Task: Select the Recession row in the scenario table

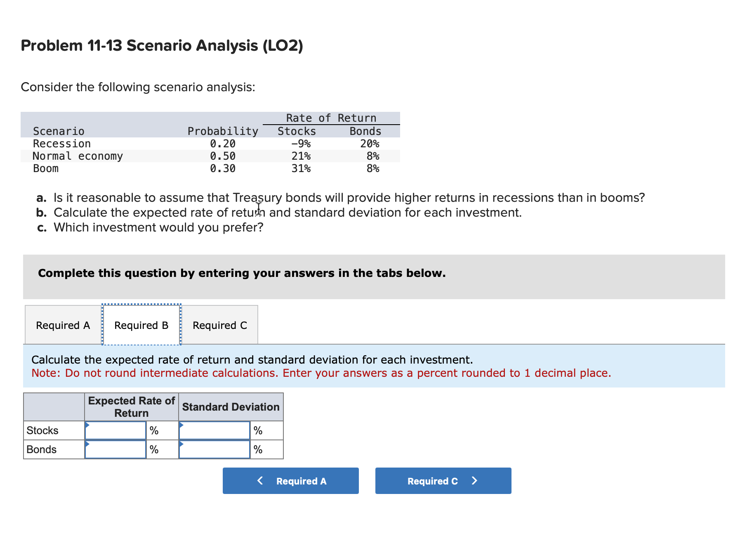Action: pos(62,144)
